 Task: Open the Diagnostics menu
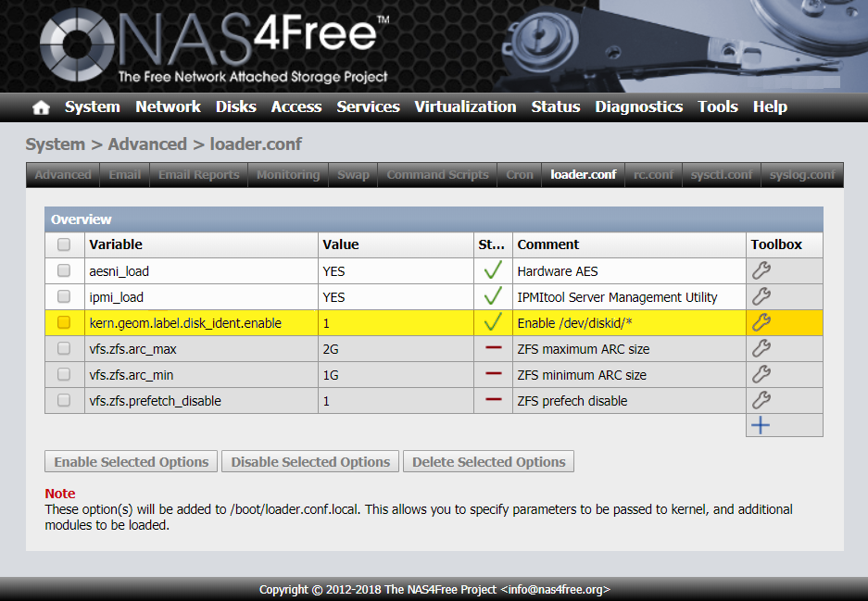[638, 107]
